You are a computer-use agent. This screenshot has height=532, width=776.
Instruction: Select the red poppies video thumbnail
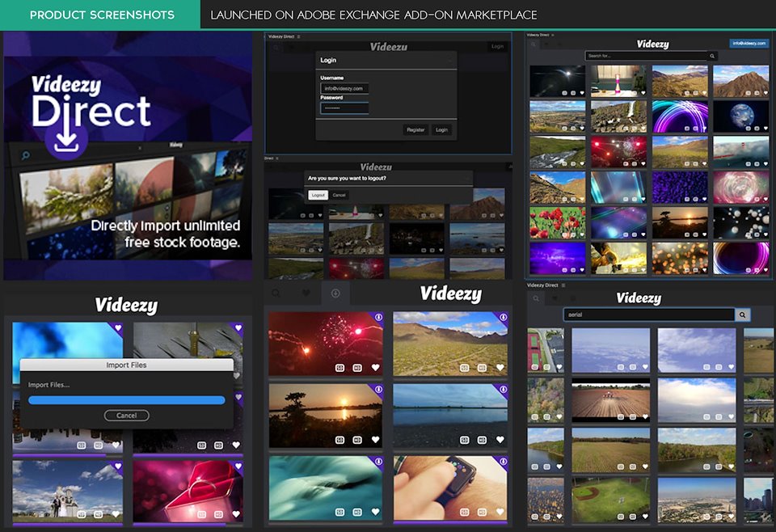(558, 222)
